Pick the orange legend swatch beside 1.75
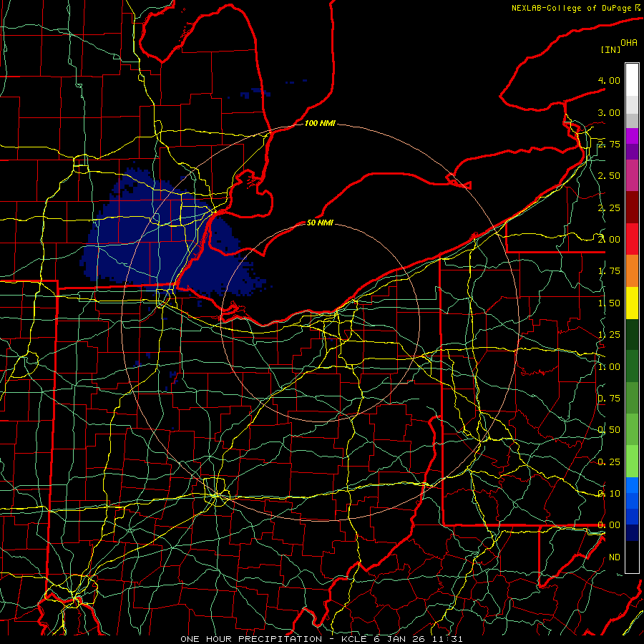The image size is (644, 644). click(632, 271)
